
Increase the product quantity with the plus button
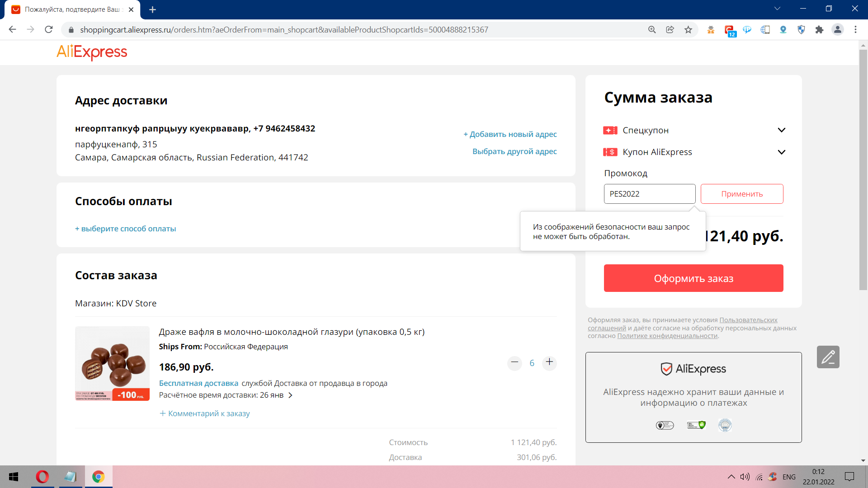pos(549,363)
